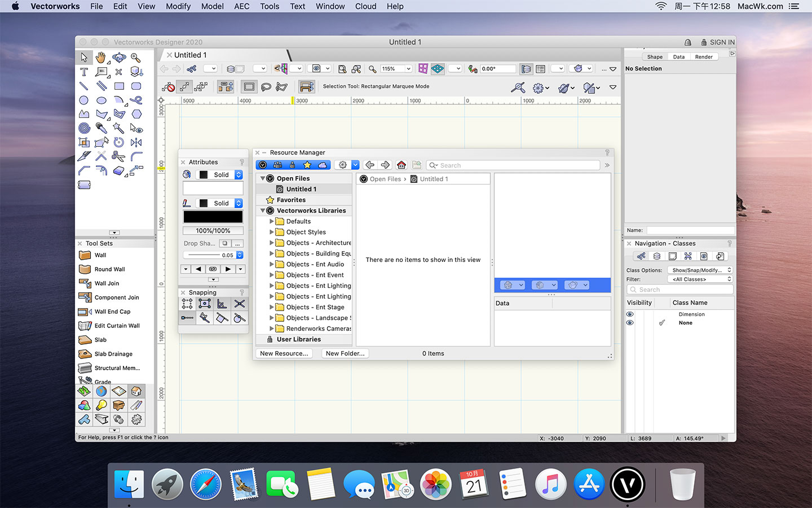Select the Spiral tool
This screenshot has width=812, height=508.
click(x=84, y=128)
